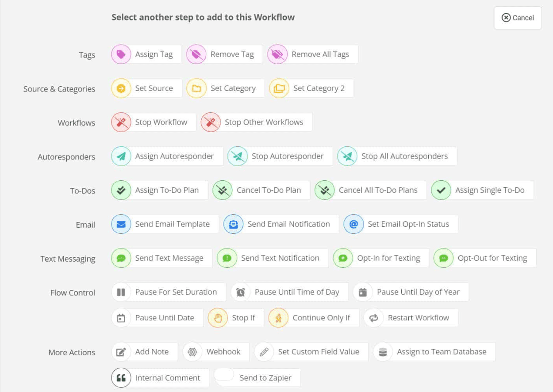Click the Internal Comment quote icon
Viewport: 553px width, 392px height.
(x=121, y=378)
